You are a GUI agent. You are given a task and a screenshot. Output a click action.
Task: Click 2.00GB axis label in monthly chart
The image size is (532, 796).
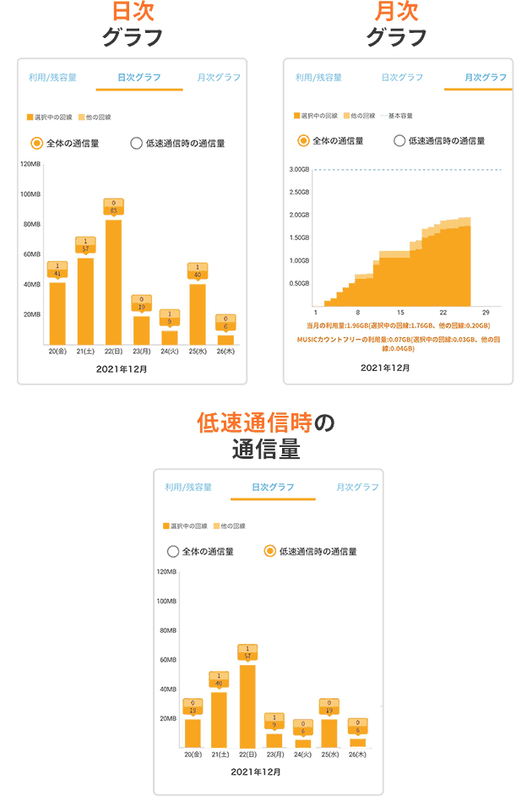pos(299,215)
